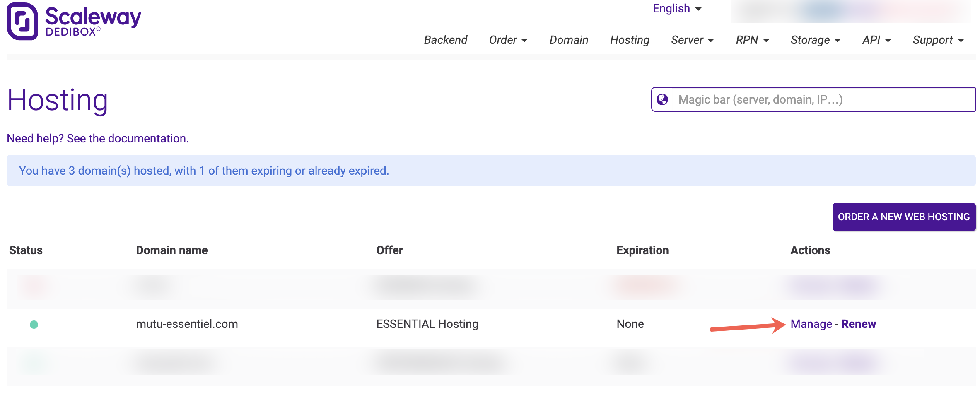Expand the Server dropdown menu

click(x=692, y=40)
